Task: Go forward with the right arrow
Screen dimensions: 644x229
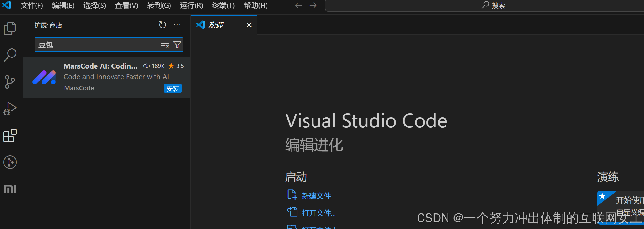Action: (x=313, y=5)
